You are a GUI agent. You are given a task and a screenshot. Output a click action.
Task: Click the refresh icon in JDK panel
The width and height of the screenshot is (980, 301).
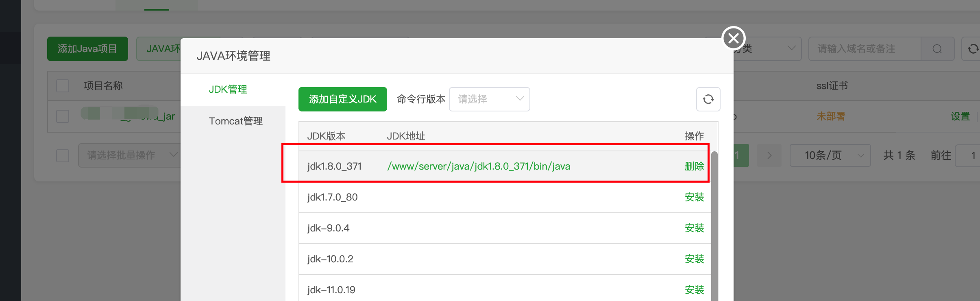pos(708,99)
